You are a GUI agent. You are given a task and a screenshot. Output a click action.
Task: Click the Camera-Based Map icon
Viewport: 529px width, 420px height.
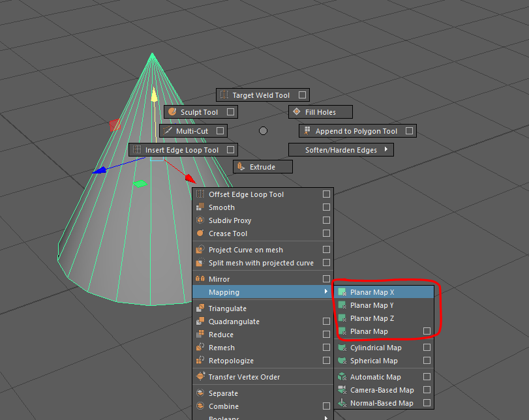pyautogui.click(x=342, y=389)
